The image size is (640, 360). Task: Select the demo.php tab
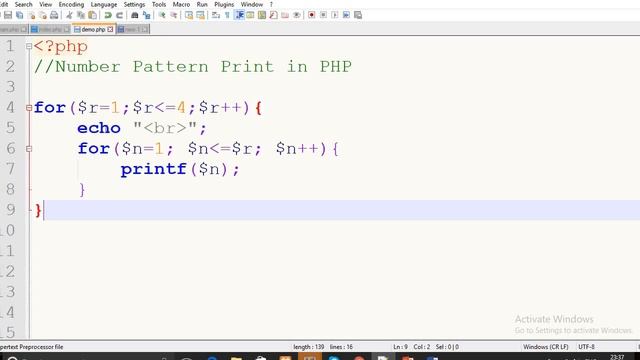(93, 29)
